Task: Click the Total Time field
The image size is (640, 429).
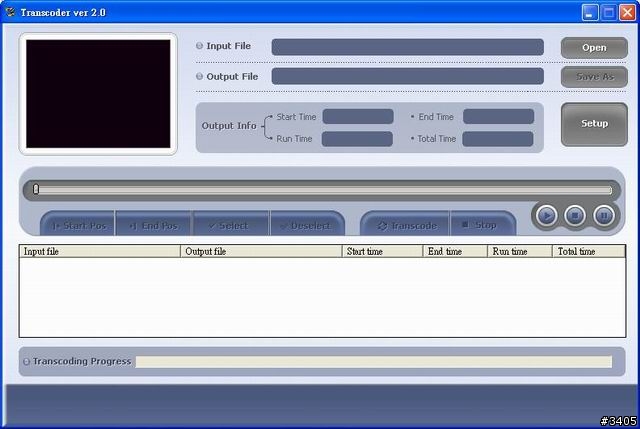Action: click(498, 139)
